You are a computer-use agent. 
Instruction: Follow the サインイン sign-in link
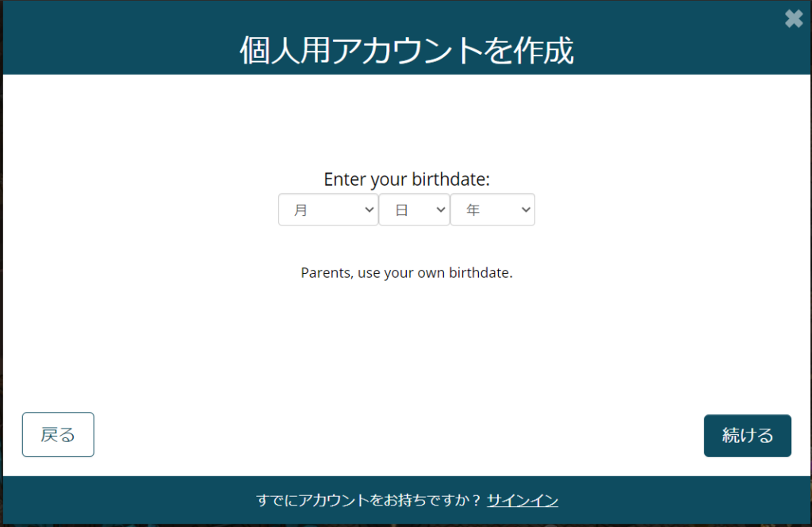pyautogui.click(x=523, y=500)
